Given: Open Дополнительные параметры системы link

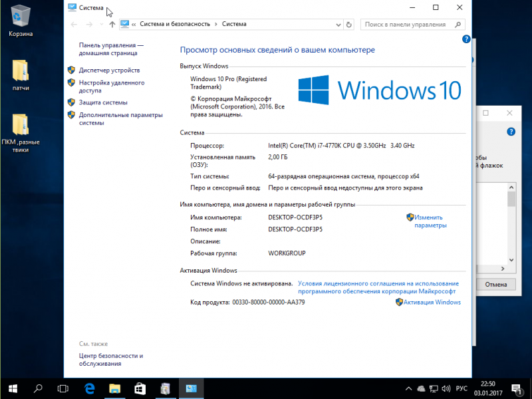Looking at the screenshot, I should click(121, 119).
